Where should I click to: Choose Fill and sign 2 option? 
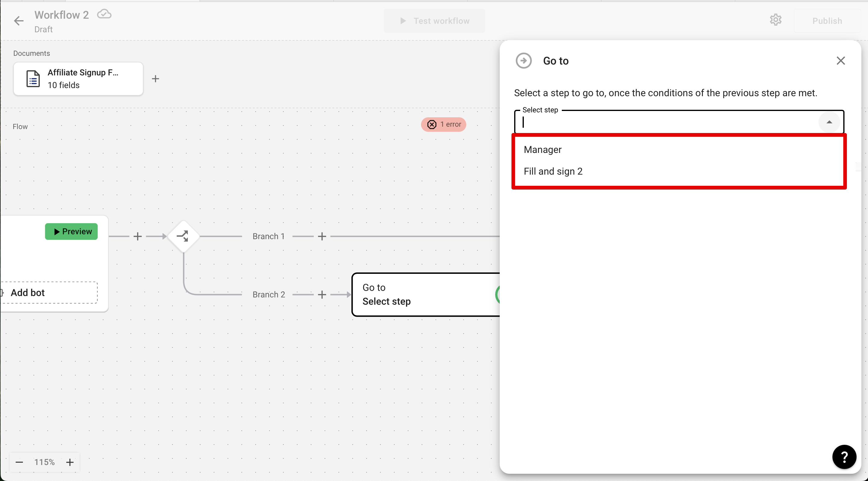tap(679, 171)
